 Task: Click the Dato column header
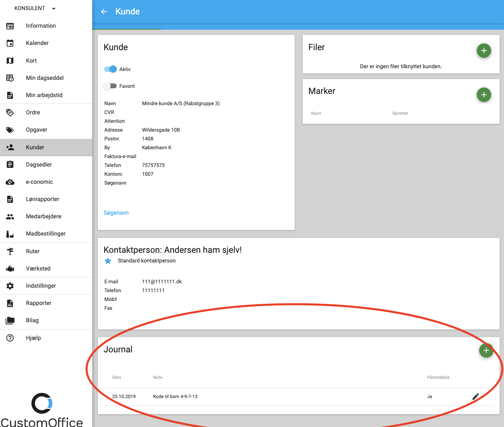tap(117, 378)
